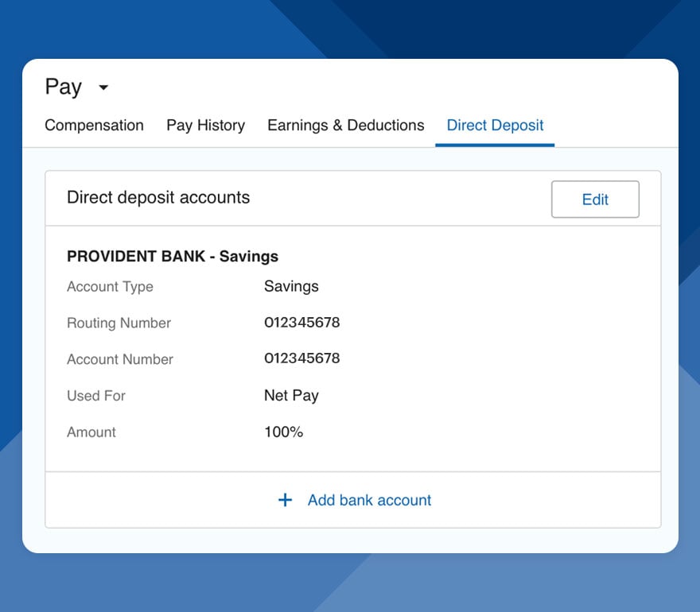Click the plus icon to add account

(285, 500)
